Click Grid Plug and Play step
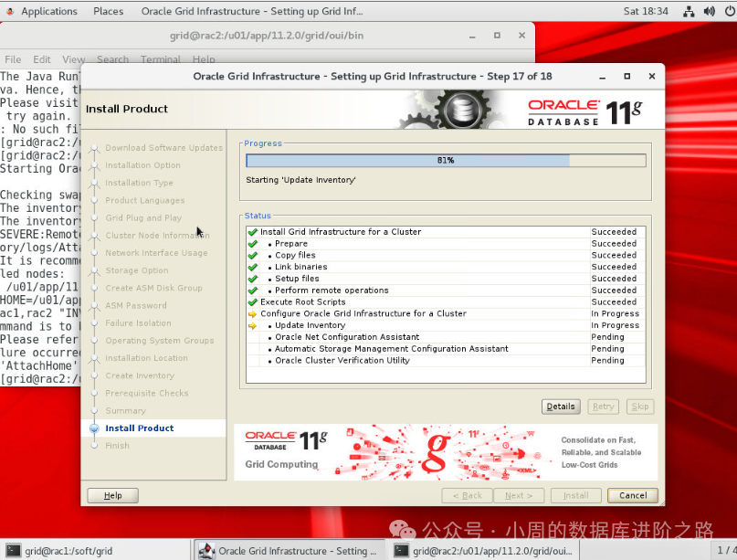 coord(143,217)
